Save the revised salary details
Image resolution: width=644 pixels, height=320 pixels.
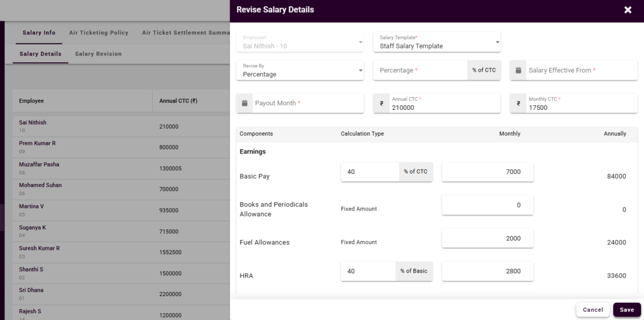tap(626, 310)
